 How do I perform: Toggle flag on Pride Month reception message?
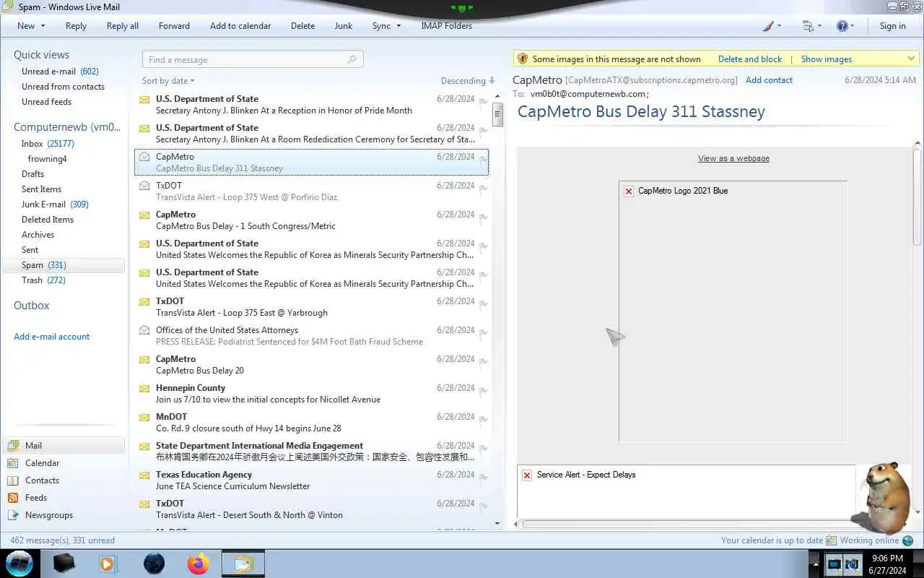[483, 102]
